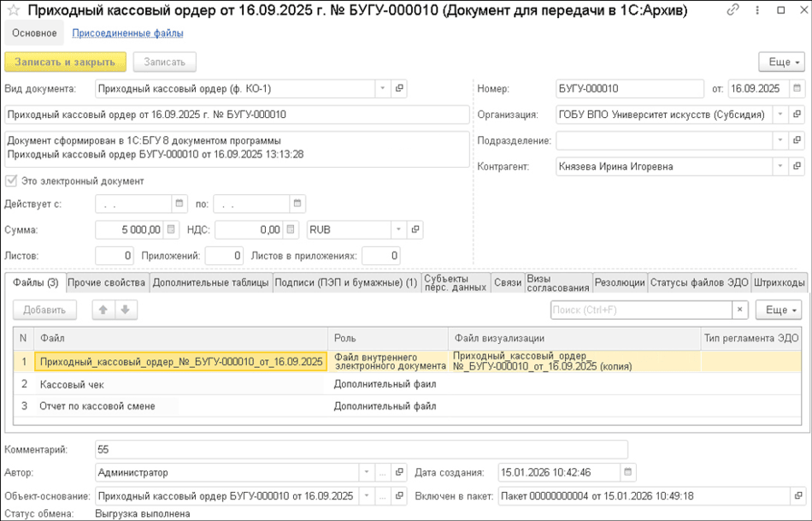Viewport: 812px width, 521px height.
Task: Open the Штрихкоды tab
Action: click(779, 282)
